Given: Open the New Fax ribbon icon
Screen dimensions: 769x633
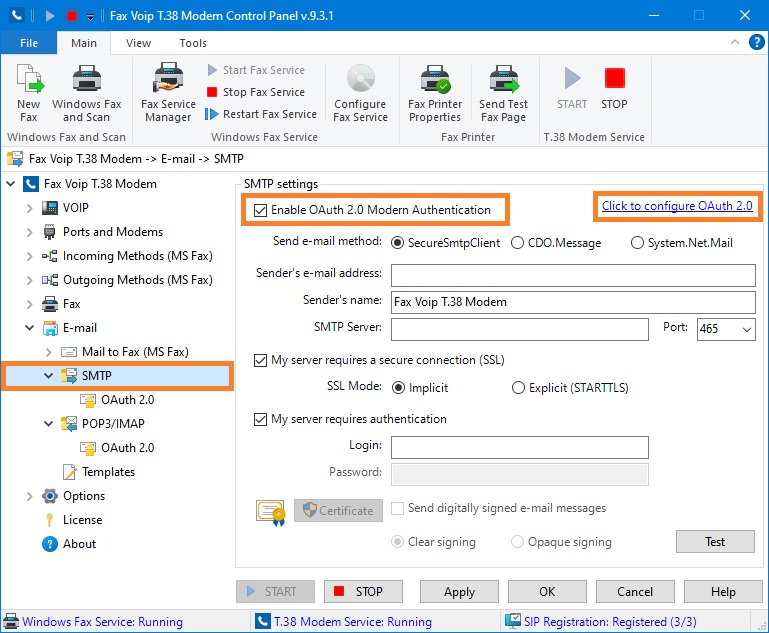Looking at the screenshot, I should 29,93.
